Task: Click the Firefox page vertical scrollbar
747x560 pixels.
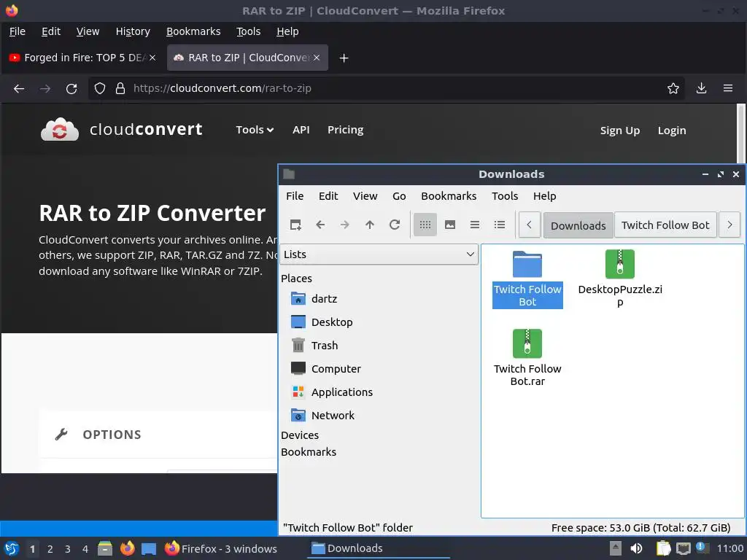Action: (x=741, y=133)
